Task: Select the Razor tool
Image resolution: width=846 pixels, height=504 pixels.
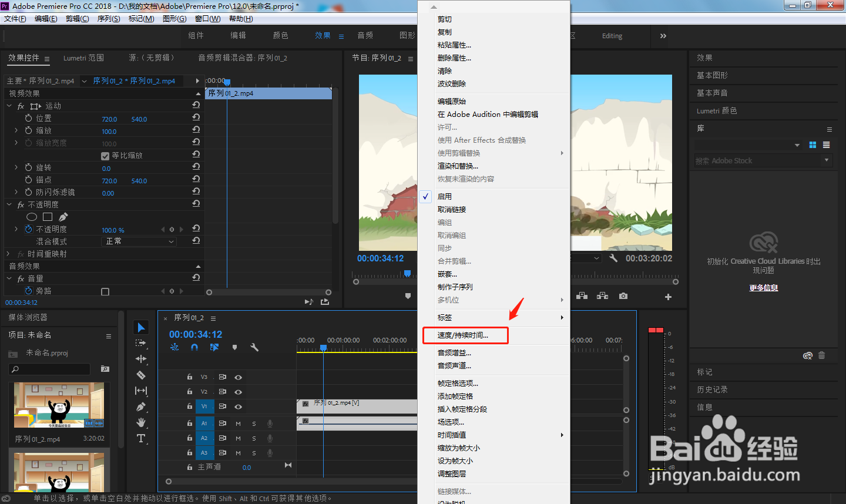Action: 141,375
